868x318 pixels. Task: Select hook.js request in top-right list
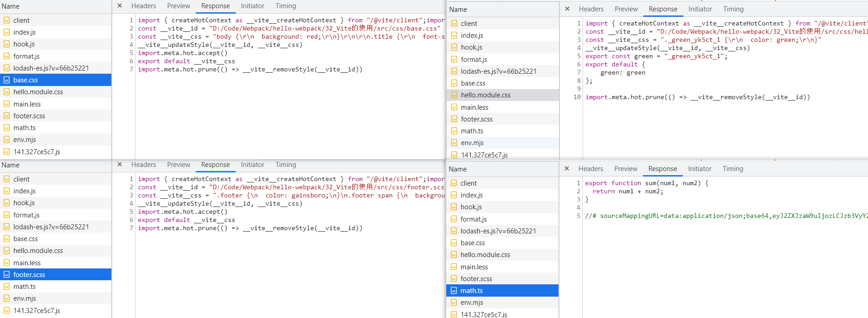pos(503,47)
